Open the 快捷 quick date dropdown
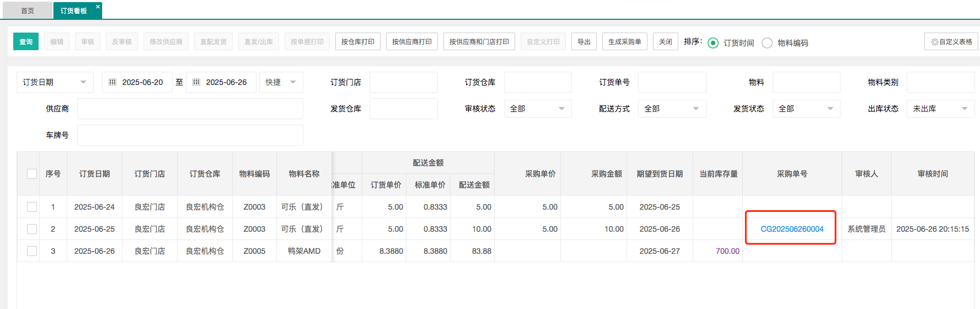 [x=281, y=82]
